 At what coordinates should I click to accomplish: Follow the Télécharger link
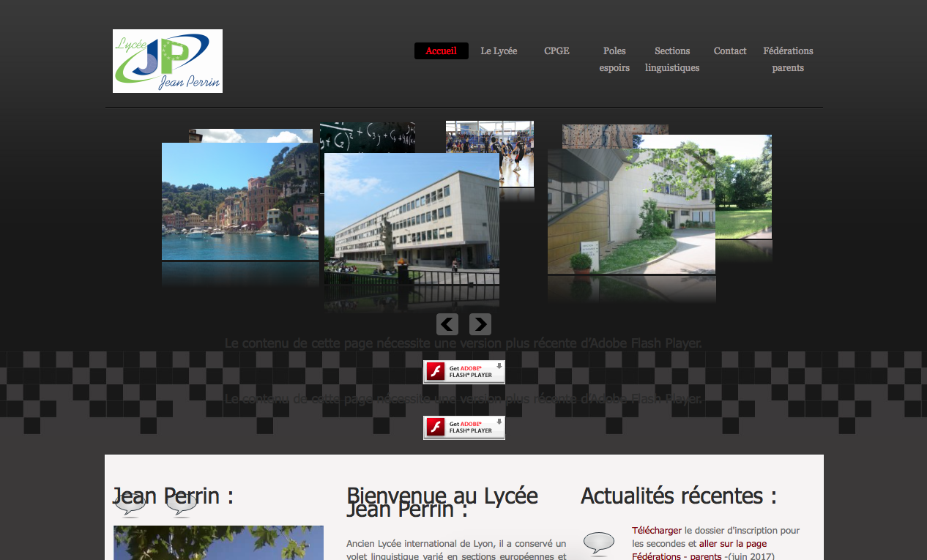657,530
